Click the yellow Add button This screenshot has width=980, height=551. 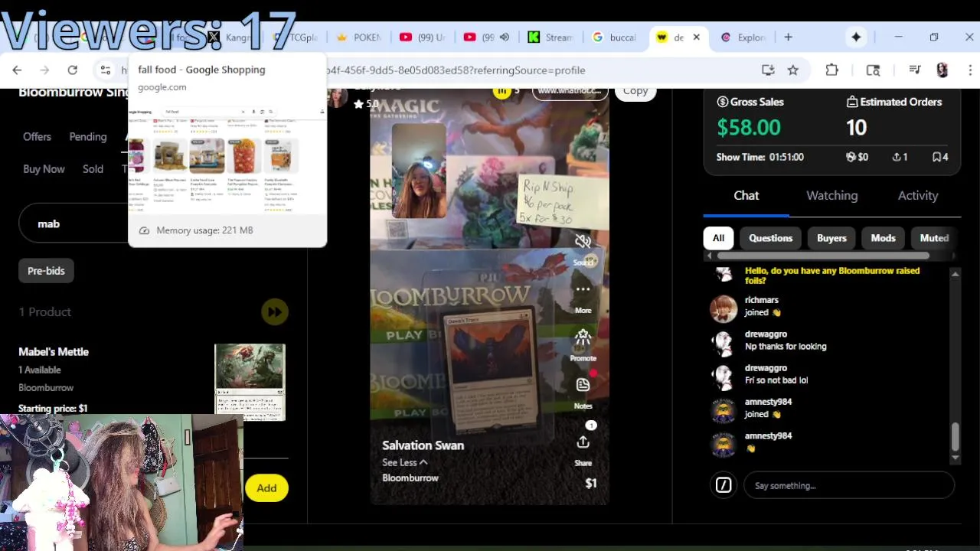pos(266,487)
